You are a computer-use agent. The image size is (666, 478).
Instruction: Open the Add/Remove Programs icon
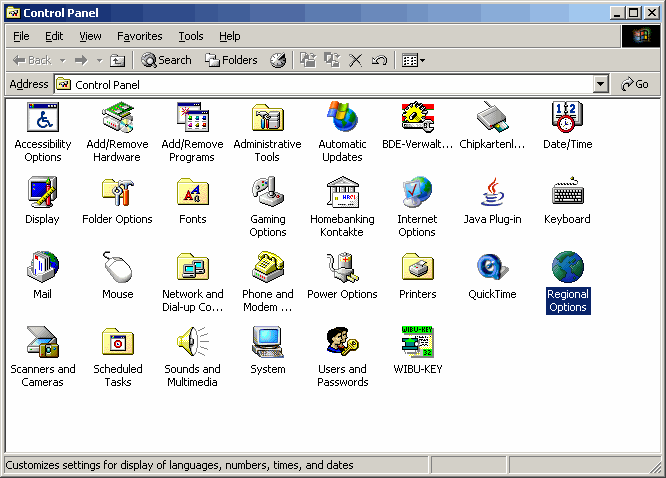tap(192, 119)
